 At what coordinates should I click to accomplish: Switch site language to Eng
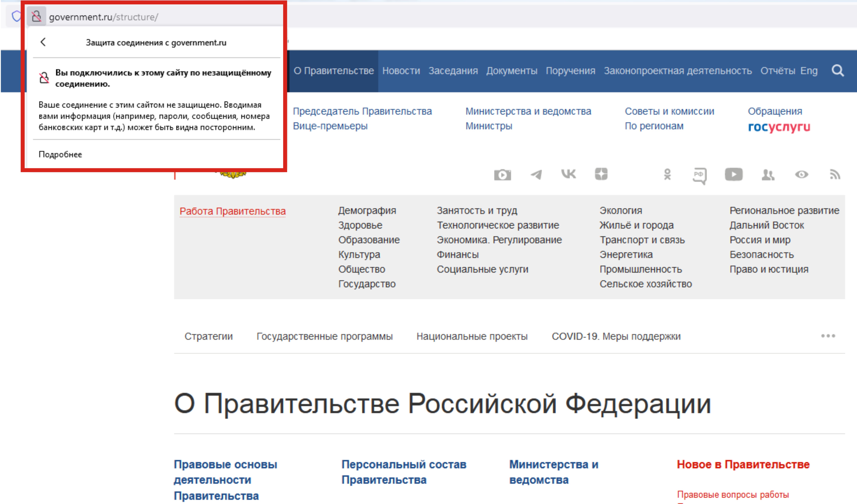[809, 71]
